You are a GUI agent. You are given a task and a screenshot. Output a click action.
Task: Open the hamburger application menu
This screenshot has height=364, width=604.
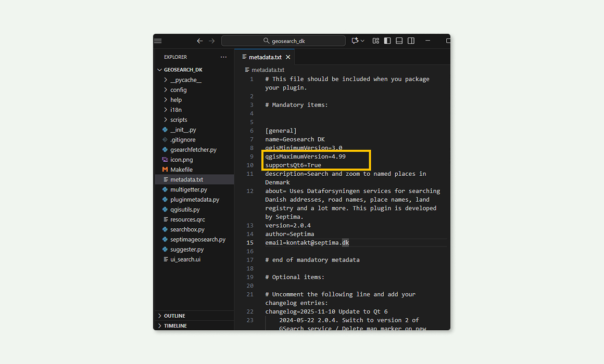(158, 41)
